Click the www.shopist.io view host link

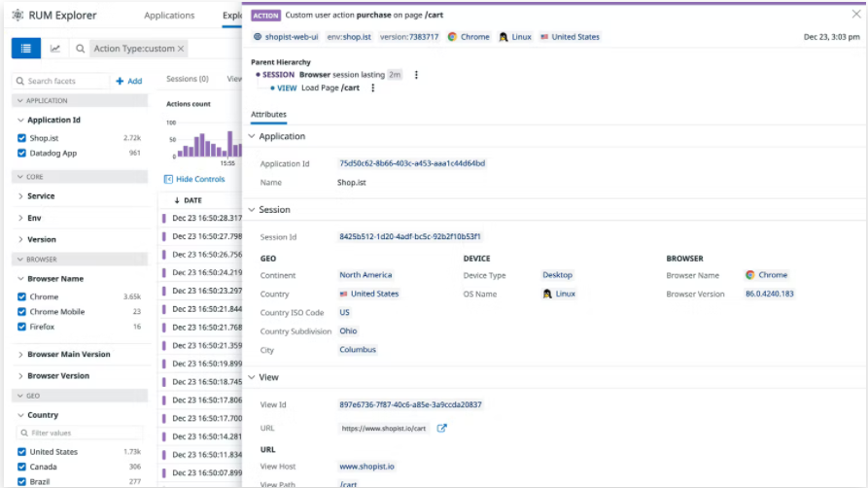click(366, 467)
